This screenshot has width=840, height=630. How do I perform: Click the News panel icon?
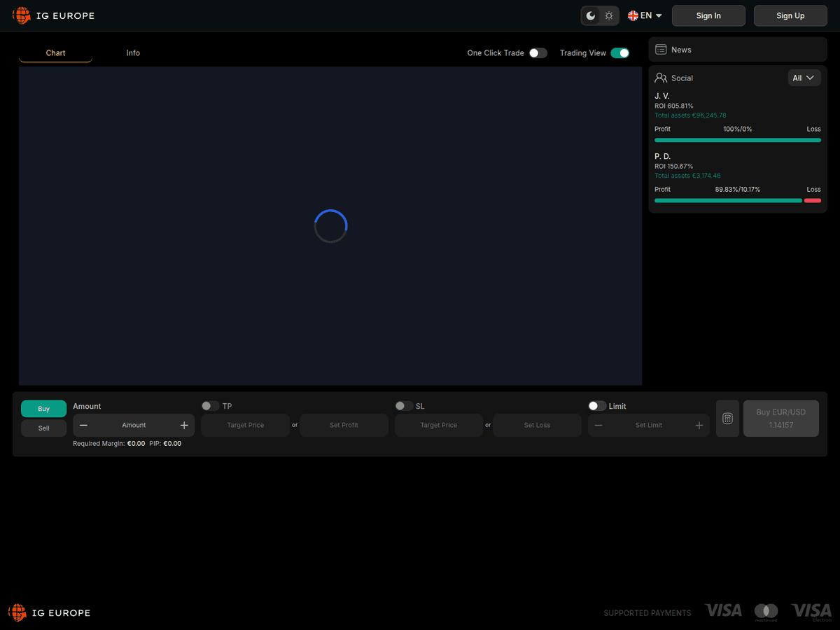point(661,50)
